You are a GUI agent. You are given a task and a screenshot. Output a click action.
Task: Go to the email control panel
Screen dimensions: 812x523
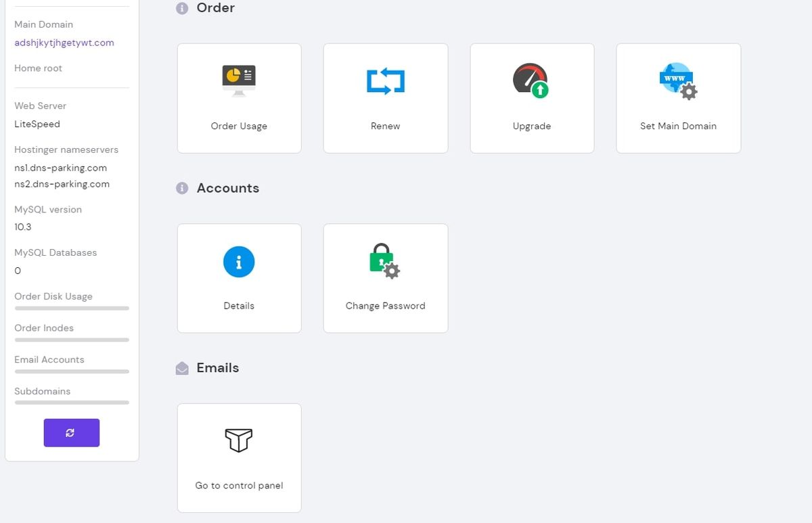(x=239, y=457)
